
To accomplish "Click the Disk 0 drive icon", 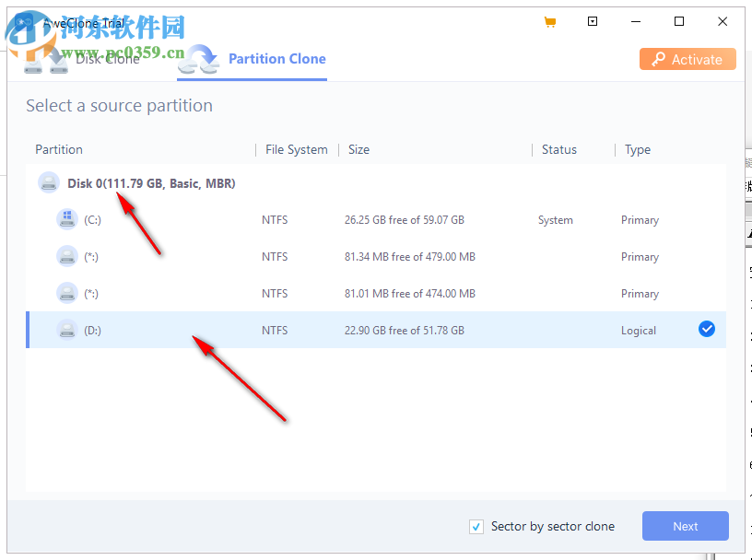I will click(x=48, y=182).
